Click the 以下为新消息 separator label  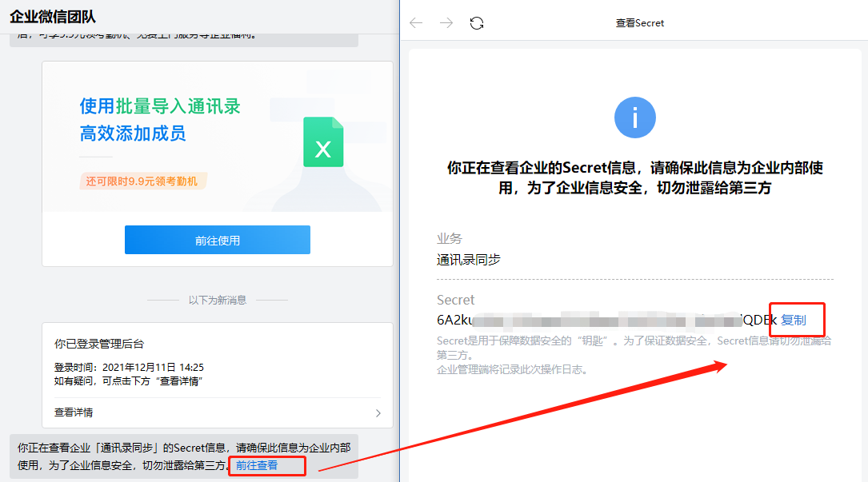218,300
